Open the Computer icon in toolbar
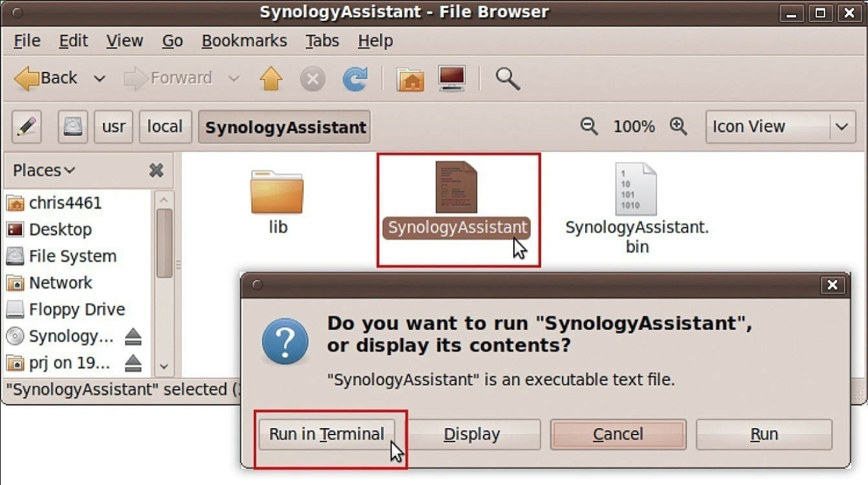Viewport: 868px width, 485px height. click(x=452, y=78)
